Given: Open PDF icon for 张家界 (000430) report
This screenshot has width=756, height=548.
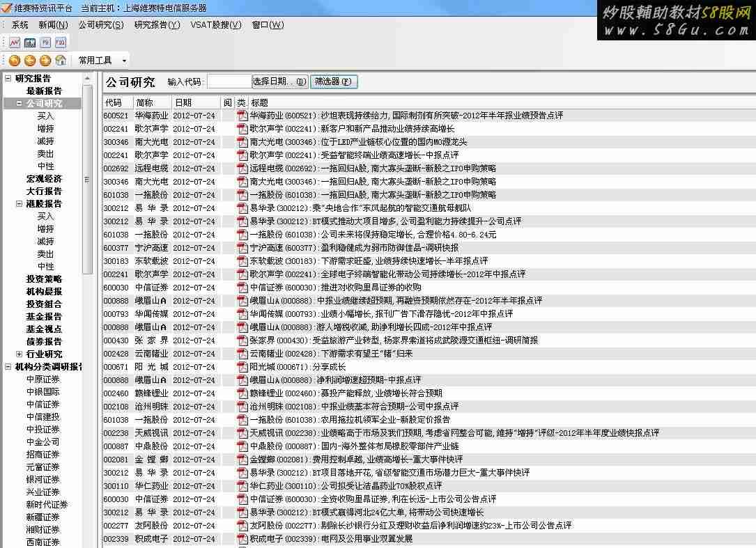Looking at the screenshot, I should point(242,340).
